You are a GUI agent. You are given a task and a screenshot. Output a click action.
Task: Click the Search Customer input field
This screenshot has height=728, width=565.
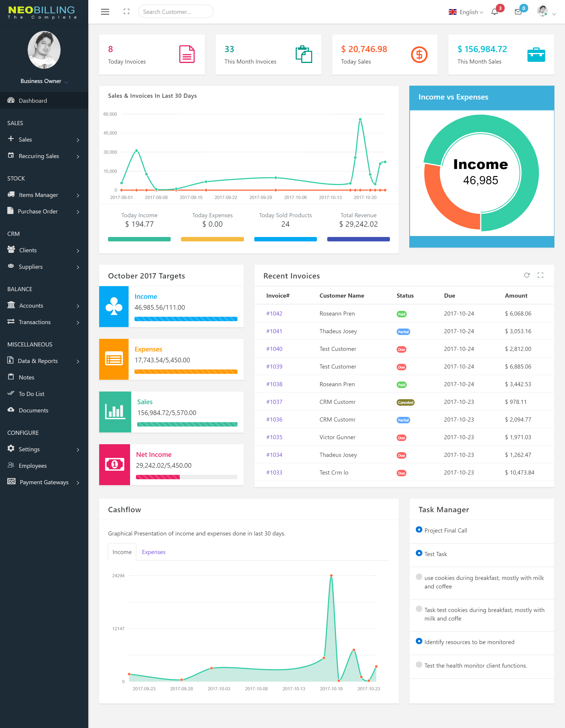pos(176,12)
